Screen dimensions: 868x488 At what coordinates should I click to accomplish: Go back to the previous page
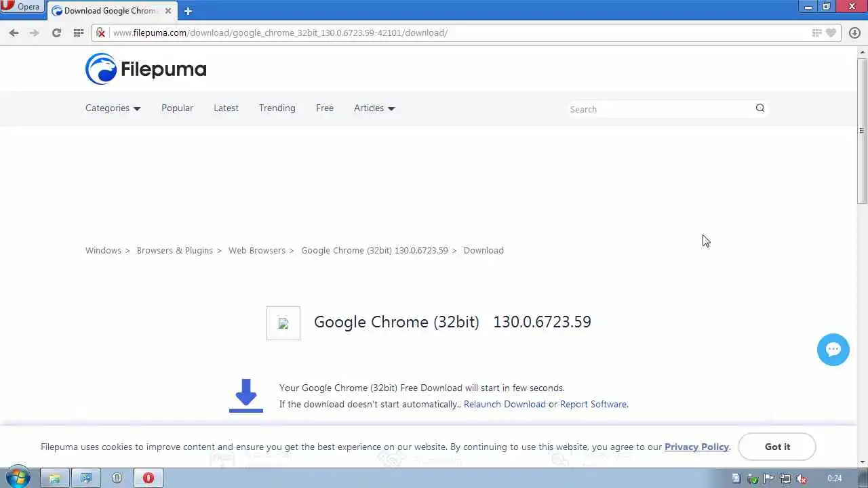point(14,33)
